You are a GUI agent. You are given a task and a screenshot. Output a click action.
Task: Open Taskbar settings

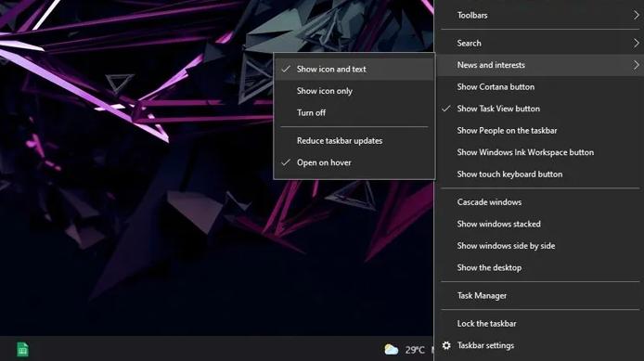(540, 345)
